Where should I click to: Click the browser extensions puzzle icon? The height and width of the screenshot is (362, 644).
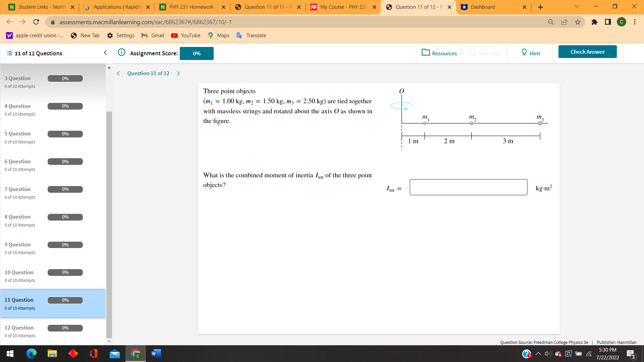(595, 22)
